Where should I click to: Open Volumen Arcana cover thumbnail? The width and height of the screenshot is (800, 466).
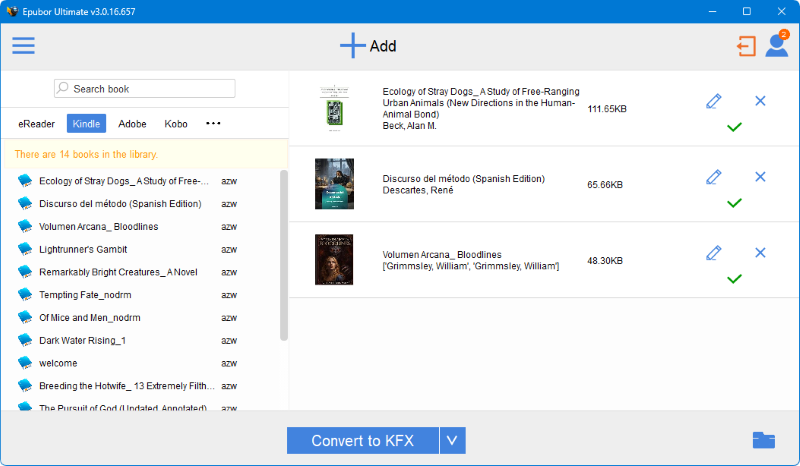point(334,259)
